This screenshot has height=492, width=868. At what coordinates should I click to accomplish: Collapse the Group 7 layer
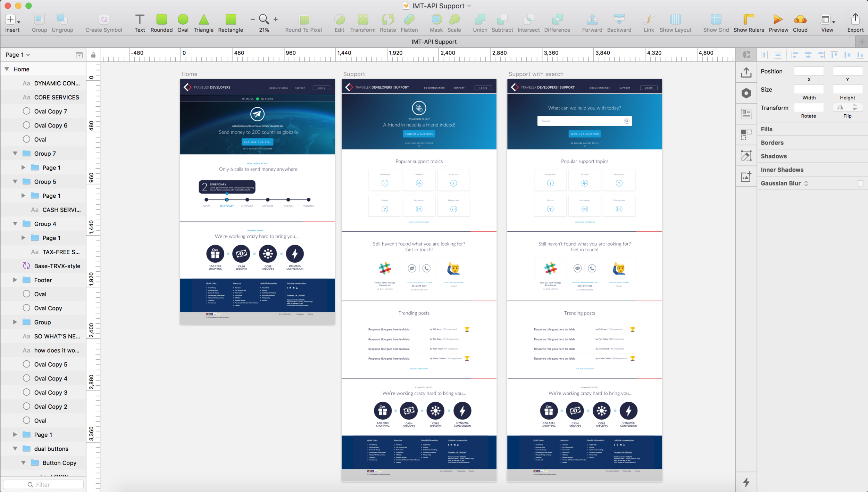pyautogui.click(x=15, y=153)
